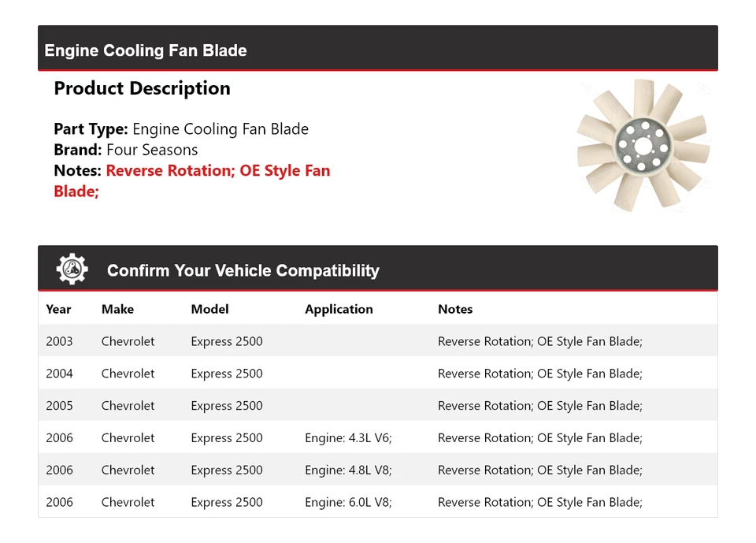Click the Product Description heading
756x543 pixels.
click(142, 88)
